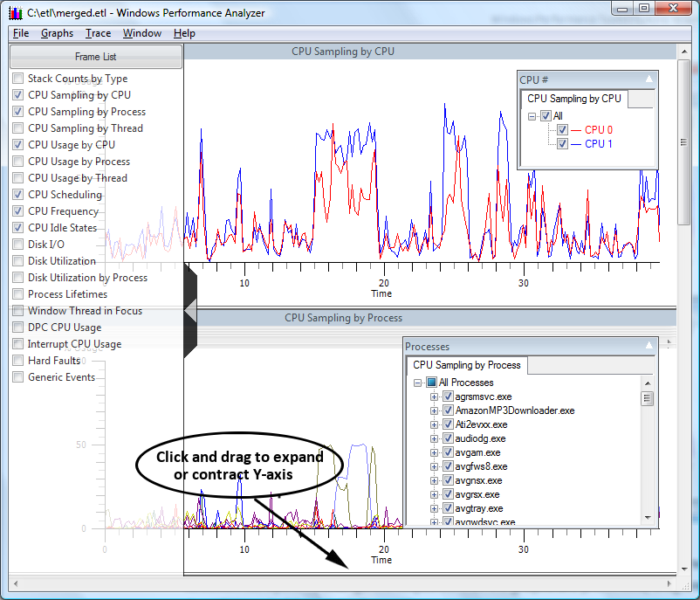
Task: Click the horizontal scrollbar right arrow
Action: pyautogui.click(x=669, y=583)
